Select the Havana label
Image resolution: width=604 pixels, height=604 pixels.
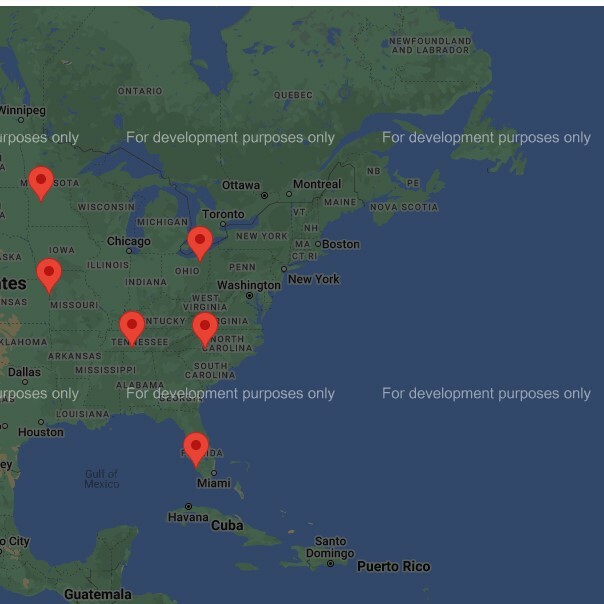pyautogui.click(x=188, y=517)
